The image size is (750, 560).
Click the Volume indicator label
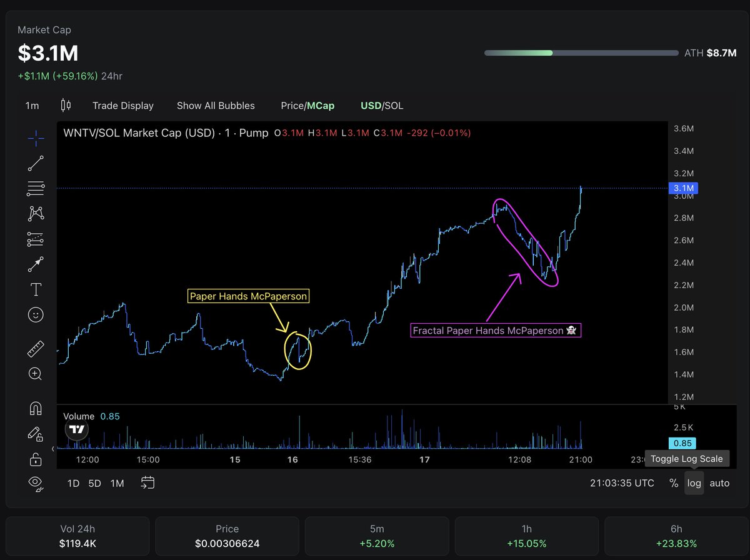(x=79, y=416)
